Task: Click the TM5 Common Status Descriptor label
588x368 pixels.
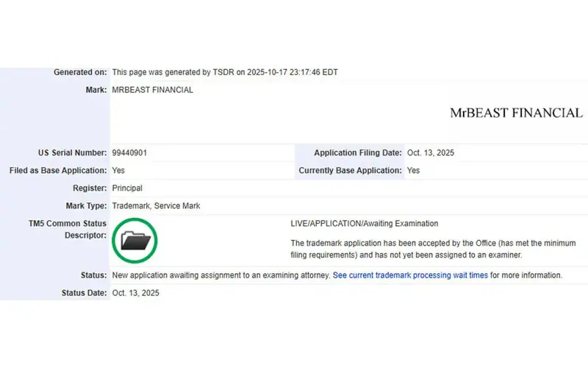Action: click(73, 229)
